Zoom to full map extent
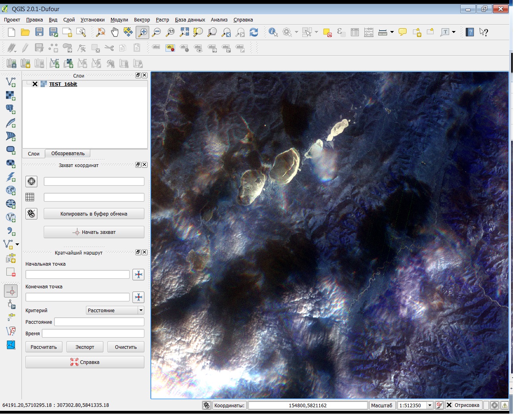This screenshot has height=420, width=514. [x=184, y=32]
